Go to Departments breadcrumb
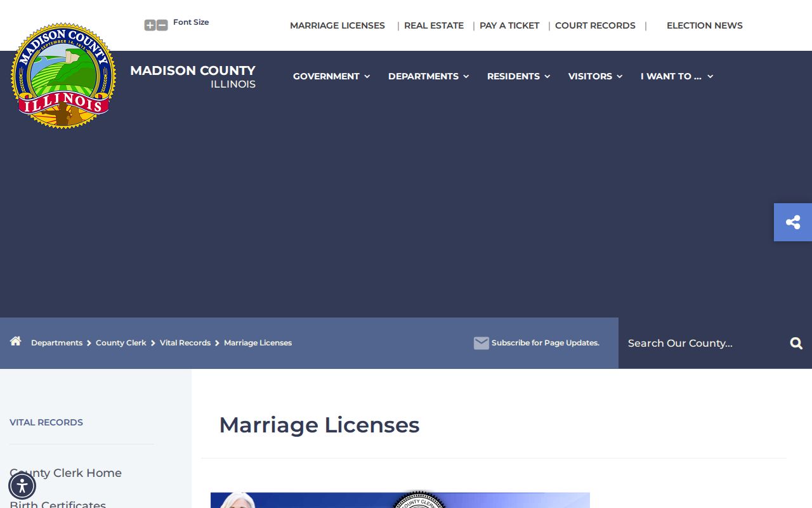Screen dimensions: 812x508 (56, 343)
